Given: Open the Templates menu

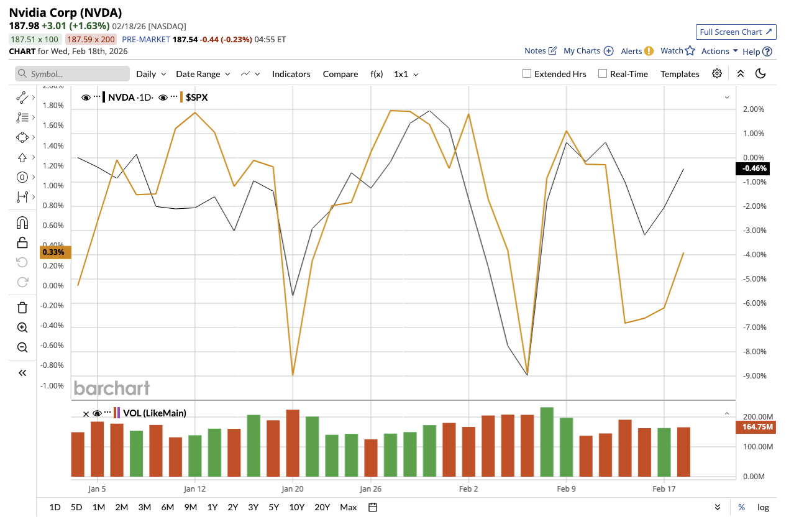Looking at the screenshot, I should click(x=680, y=74).
